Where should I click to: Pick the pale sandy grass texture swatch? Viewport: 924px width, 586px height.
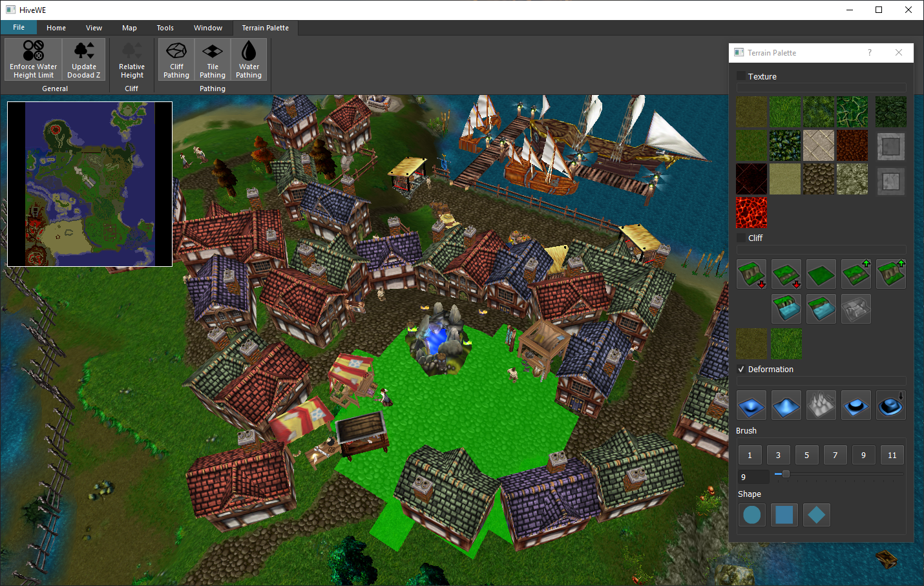(x=785, y=179)
